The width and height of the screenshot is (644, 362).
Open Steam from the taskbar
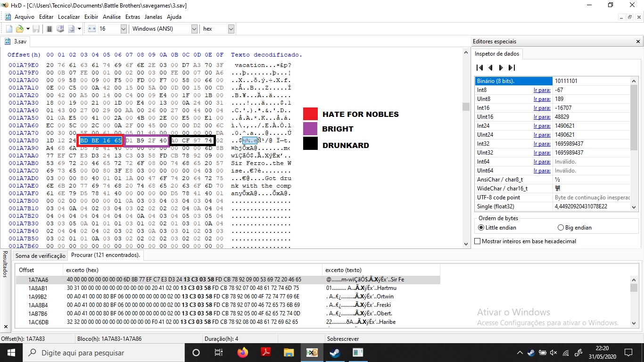point(335,352)
